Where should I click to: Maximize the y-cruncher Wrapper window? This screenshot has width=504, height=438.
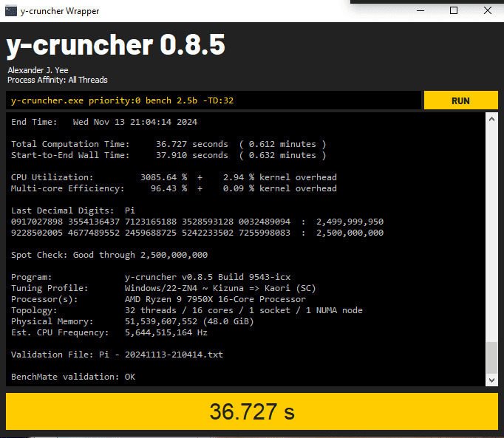454,10
